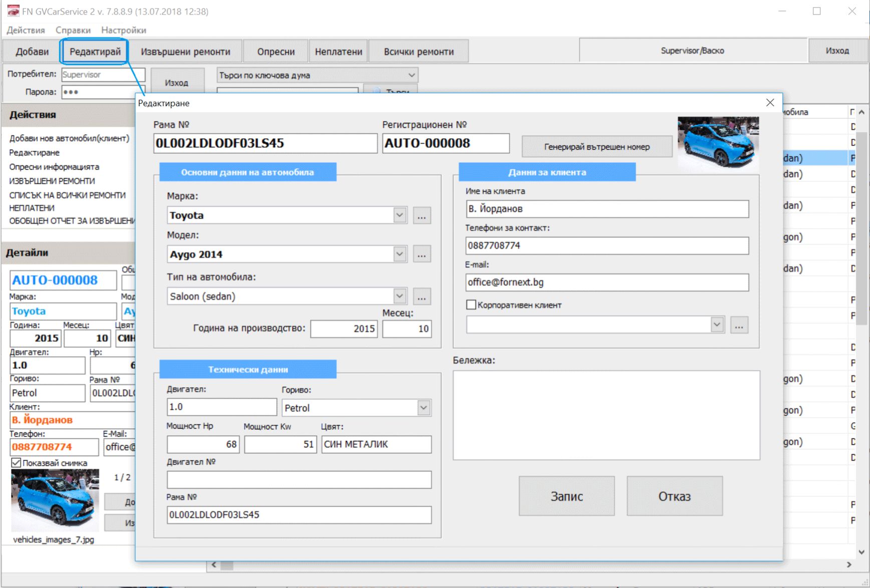
Task: Open the Гориво Petrol dropdown
Action: point(424,408)
